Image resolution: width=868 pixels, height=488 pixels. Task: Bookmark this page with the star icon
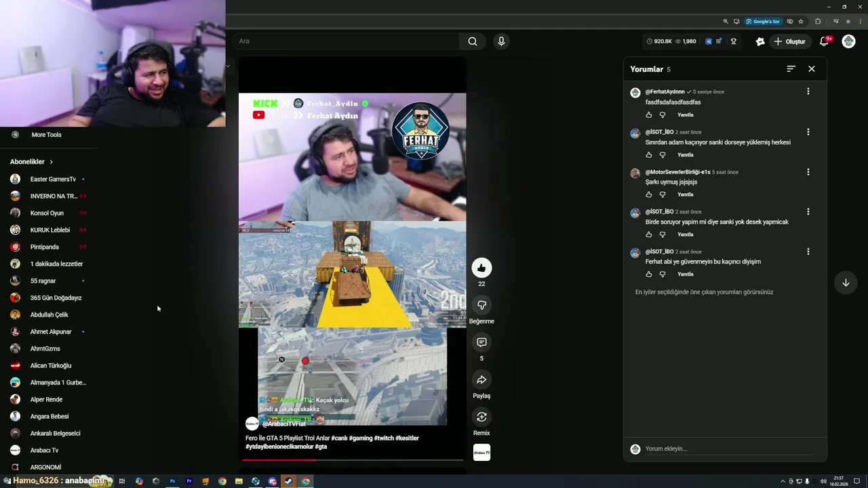[x=801, y=22]
